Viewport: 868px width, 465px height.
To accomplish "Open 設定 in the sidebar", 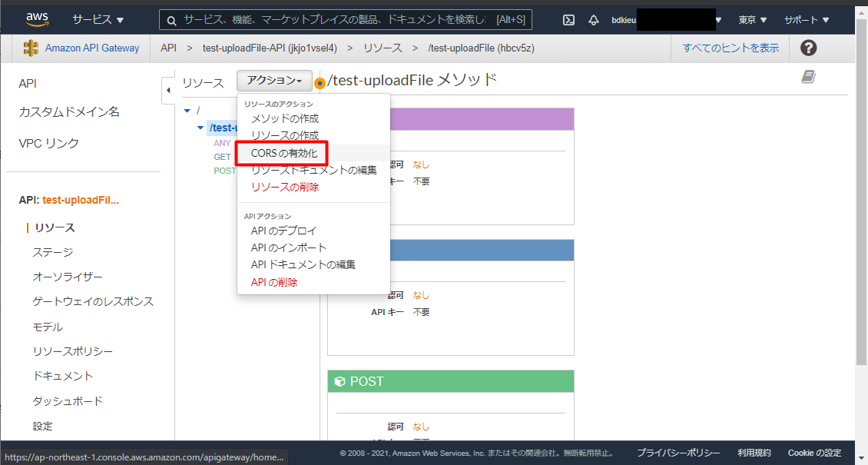I will tap(42, 427).
